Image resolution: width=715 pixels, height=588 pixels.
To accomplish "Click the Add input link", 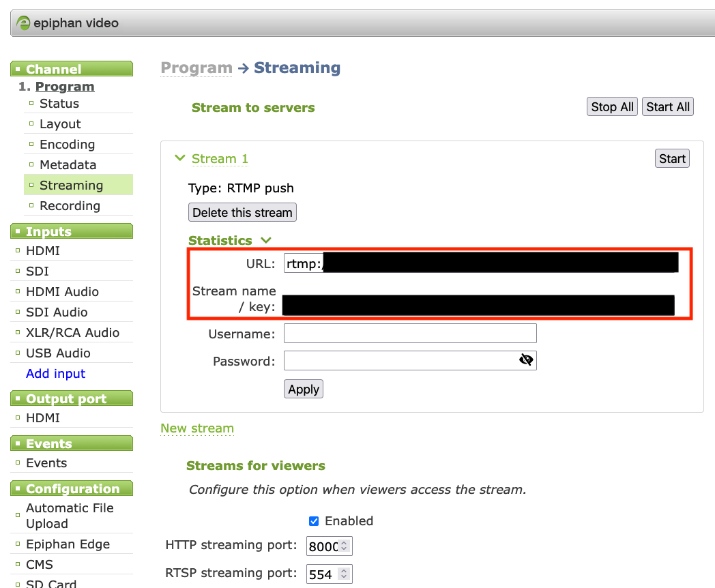I will pos(56,374).
